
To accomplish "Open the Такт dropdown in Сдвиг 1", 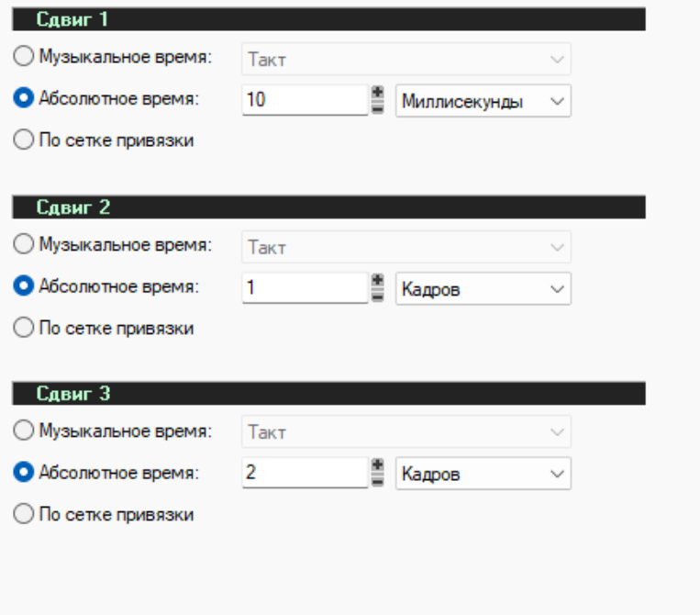I will coord(406,59).
